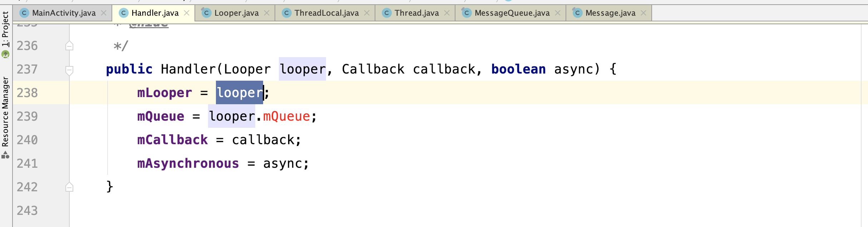The image size is (868, 227).
Task: Close the Thread.java tab
Action: 447,13
